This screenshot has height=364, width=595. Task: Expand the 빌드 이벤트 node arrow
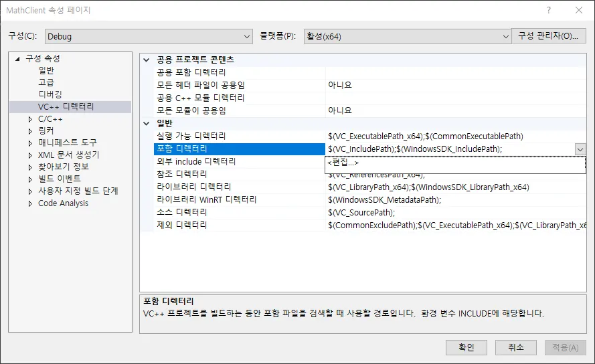click(x=30, y=179)
